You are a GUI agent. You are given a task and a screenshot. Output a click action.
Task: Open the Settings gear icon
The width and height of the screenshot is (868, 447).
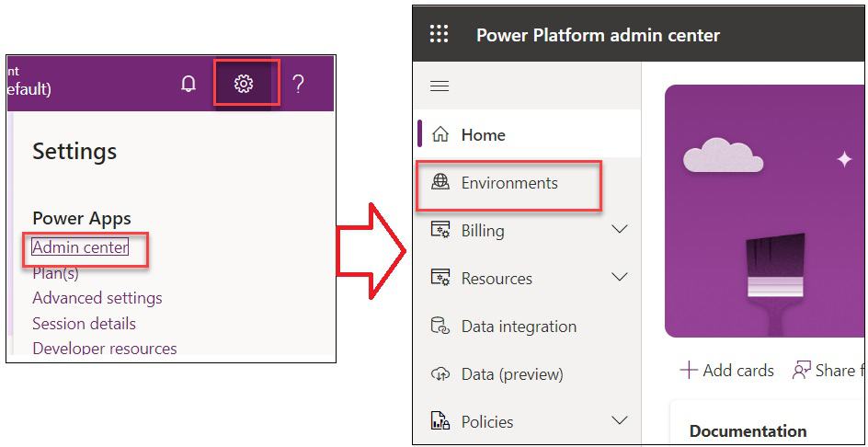[244, 85]
